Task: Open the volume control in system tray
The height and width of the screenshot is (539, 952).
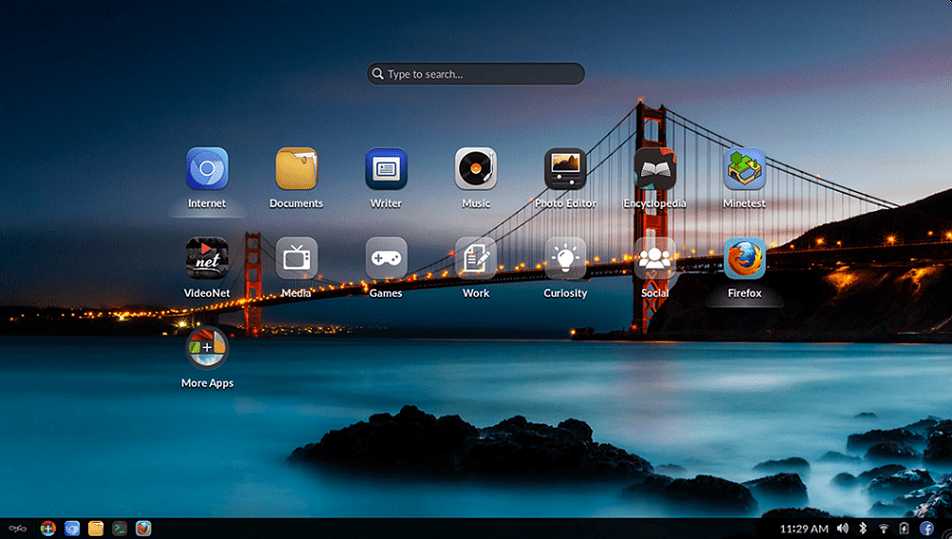Action: tap(842, 528)
